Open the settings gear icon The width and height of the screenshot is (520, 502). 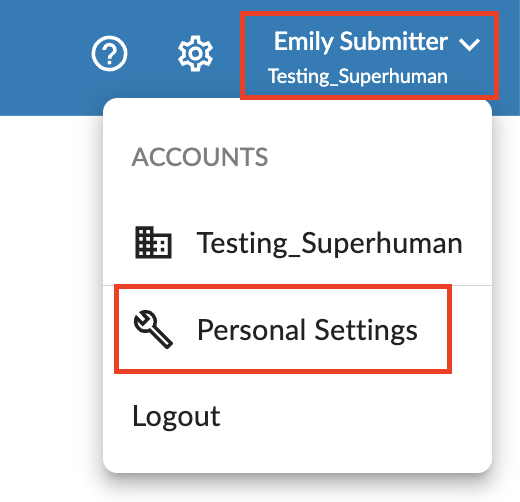pos(195,53)
